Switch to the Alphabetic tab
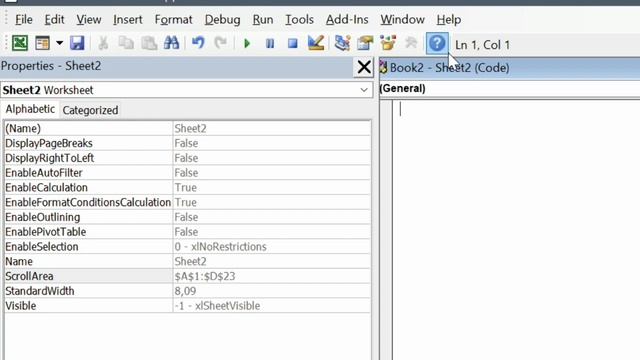Screen dimensions: 640x360 pos(30,109)
